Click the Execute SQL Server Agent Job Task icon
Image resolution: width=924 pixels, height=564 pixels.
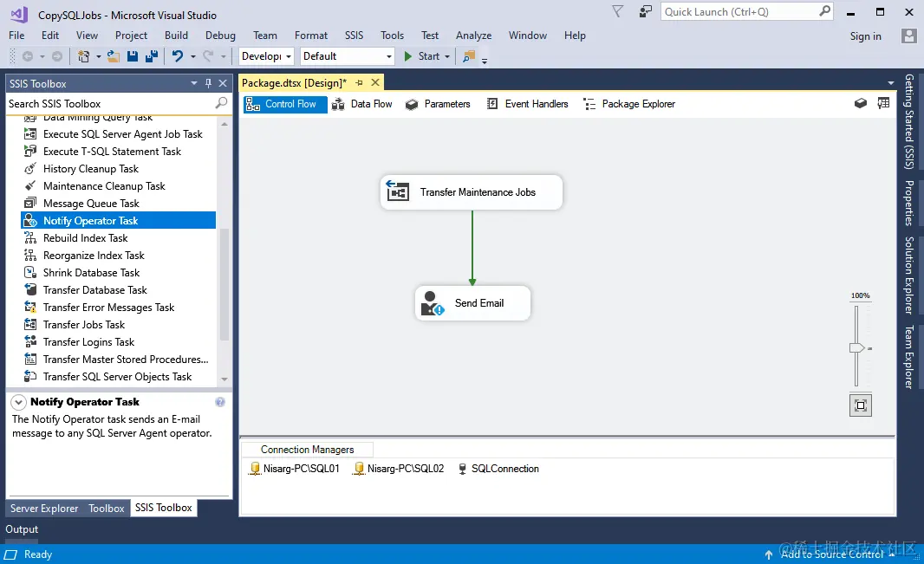(30, 134)
